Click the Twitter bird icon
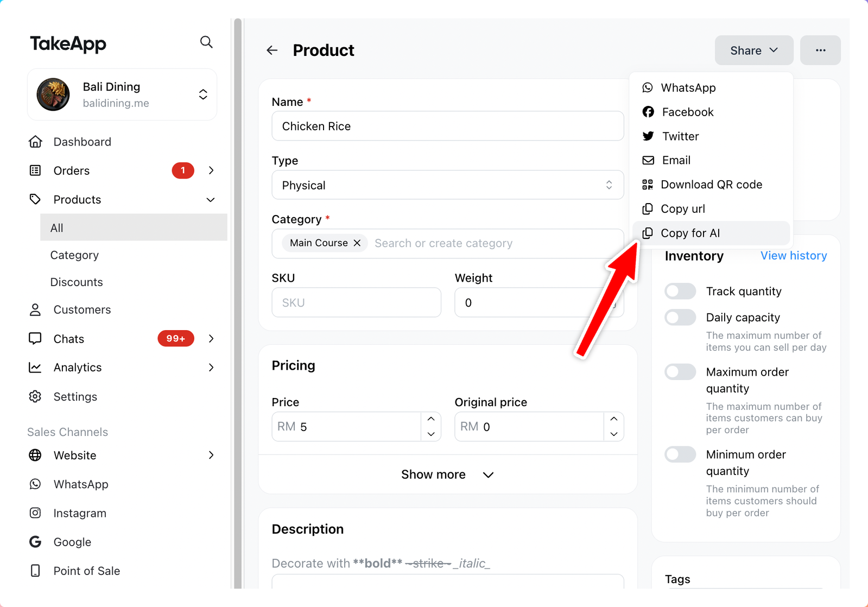Screen dimensions: 868x607 [648, 136]
